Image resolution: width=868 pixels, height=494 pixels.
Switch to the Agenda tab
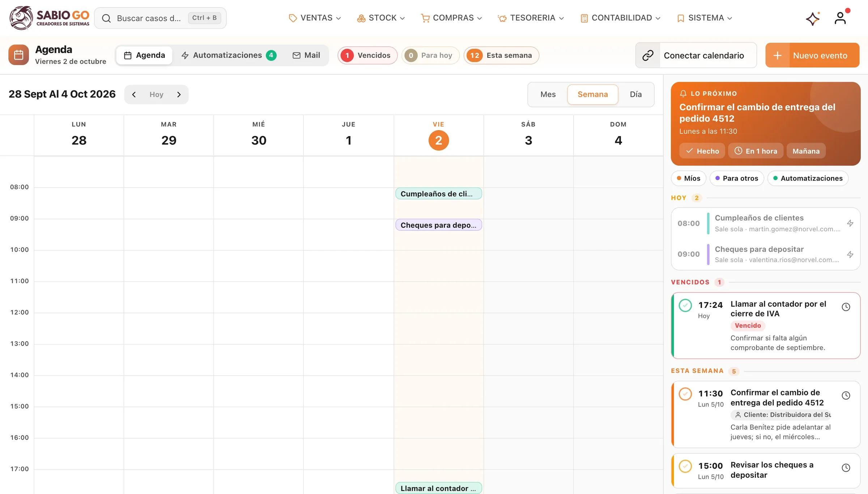click(144, 55)
